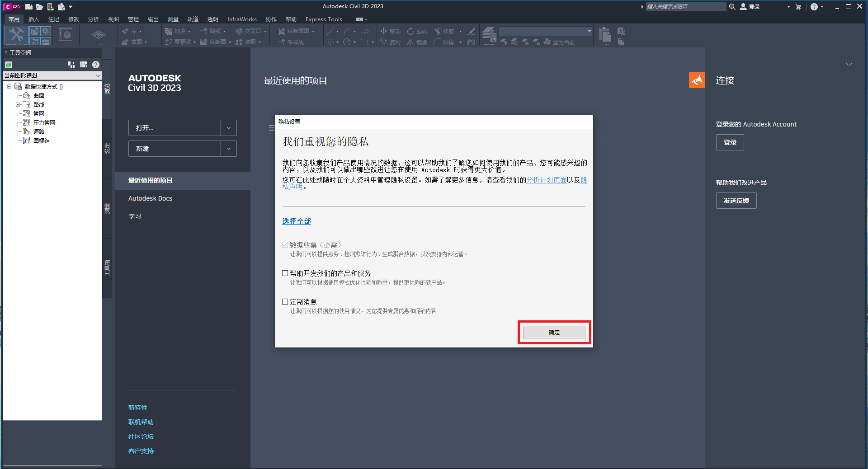Open the 社区论坛 link
868x469 pixels.
point(141,436)
